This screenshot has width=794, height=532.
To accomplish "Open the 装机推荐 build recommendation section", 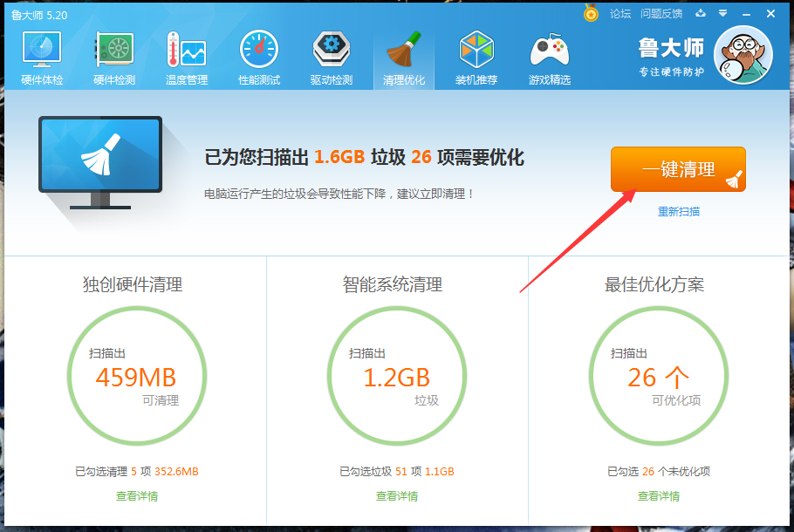I will 476,54.
